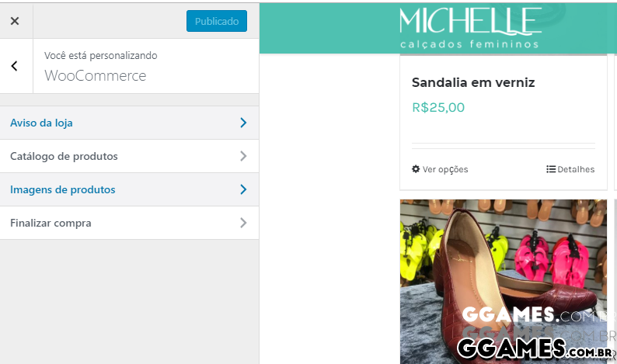Viewport: 617px width, 364px height.
Task: Open the Finalizar compra section
Action: pyautogui.click(x=130, y=223)
